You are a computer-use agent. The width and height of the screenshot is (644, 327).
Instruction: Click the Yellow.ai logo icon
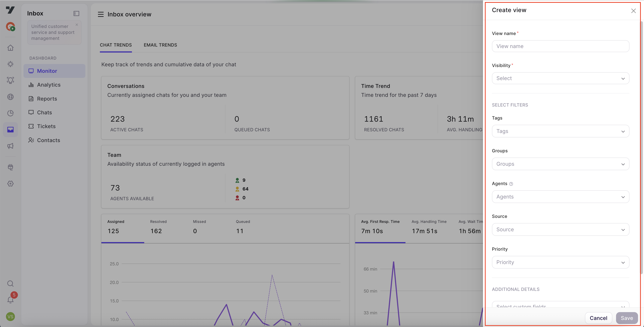[10, 10]
